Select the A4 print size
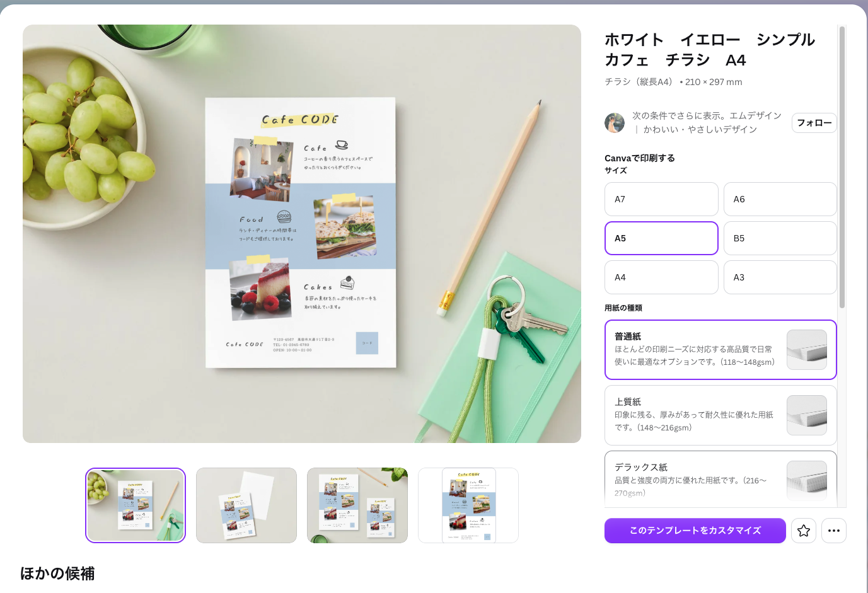This screenshot has height=593, width=868. (x=661, y=277)
